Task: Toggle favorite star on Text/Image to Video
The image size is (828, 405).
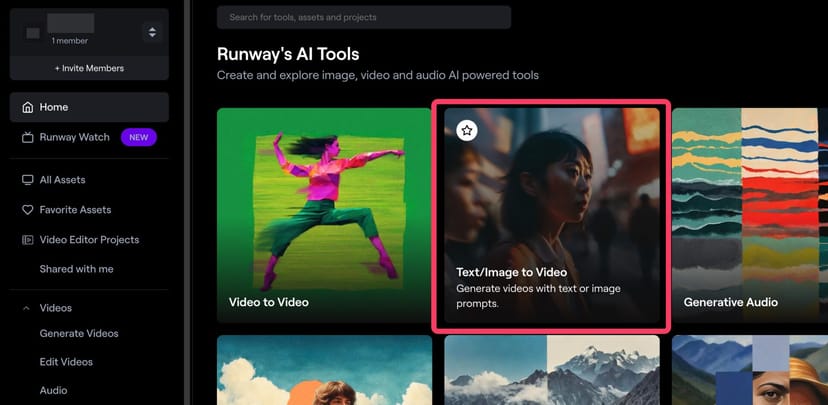Action: pyautogui.click(x=467, y=130)
